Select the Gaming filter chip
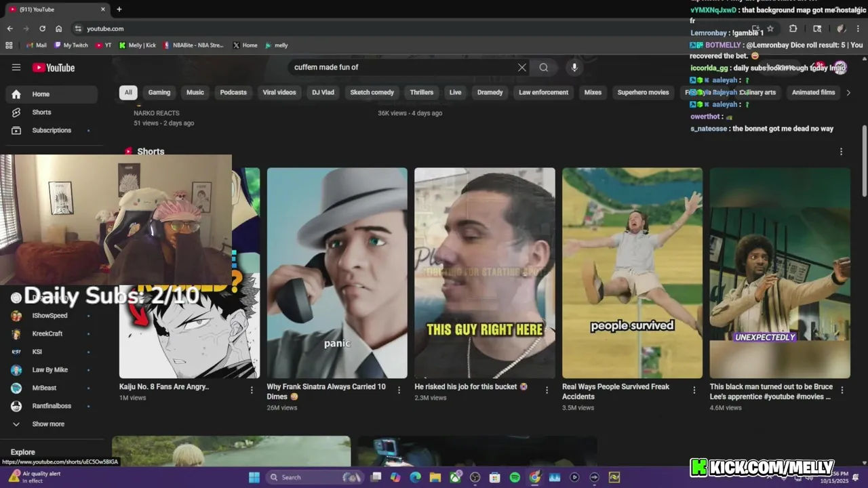868x488 pixels. point(159,92)
